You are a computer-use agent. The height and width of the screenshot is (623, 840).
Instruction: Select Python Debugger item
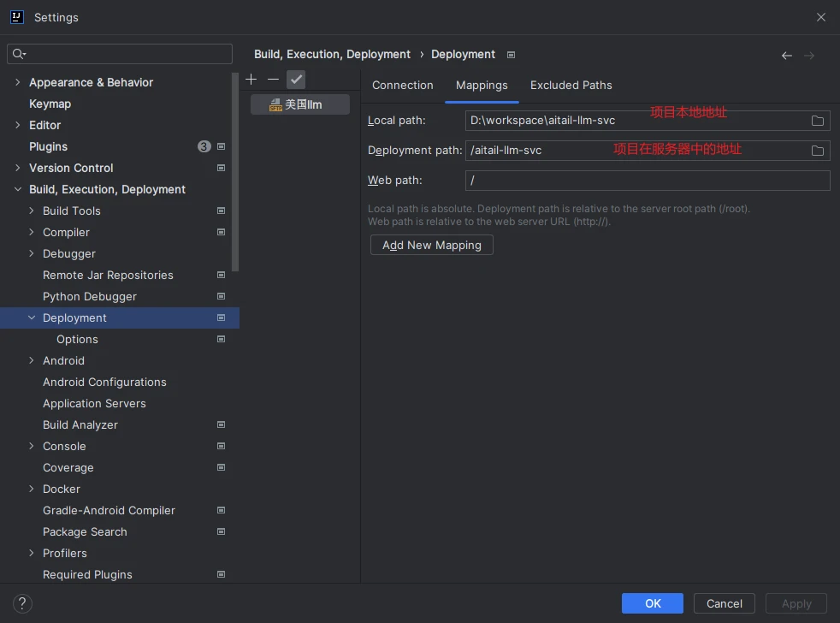90,296
